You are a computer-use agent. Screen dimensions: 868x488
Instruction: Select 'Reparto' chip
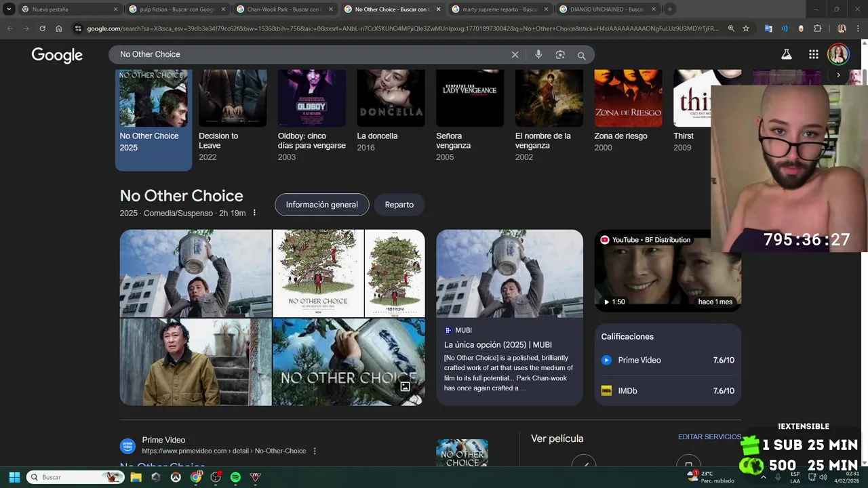(x=399, y=205)
